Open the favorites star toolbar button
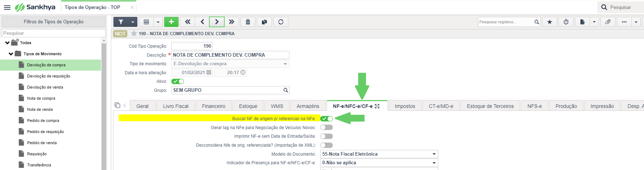This screenshot has height=170, width=644. [x=550, y=22]
